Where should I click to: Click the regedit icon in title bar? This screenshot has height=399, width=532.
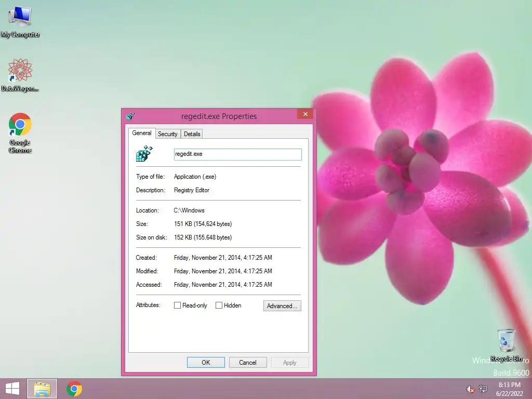coord(130,116)
